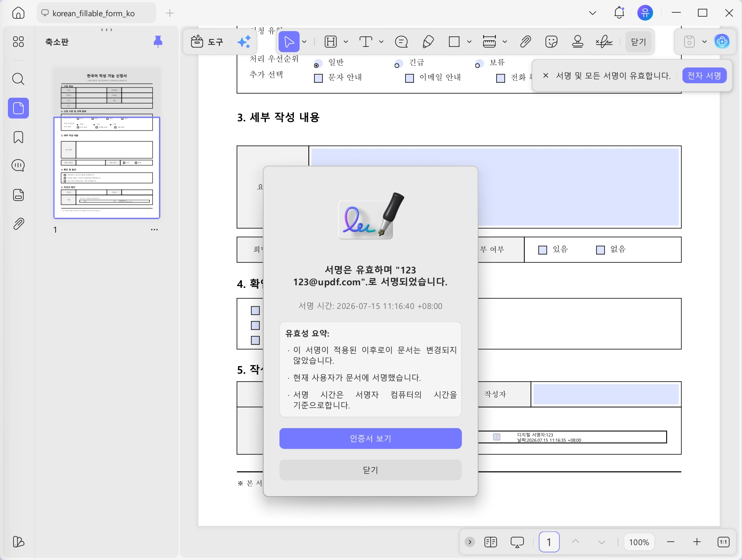Expand the save options dropdown arrow
The image size is (742, 560).
704,42
